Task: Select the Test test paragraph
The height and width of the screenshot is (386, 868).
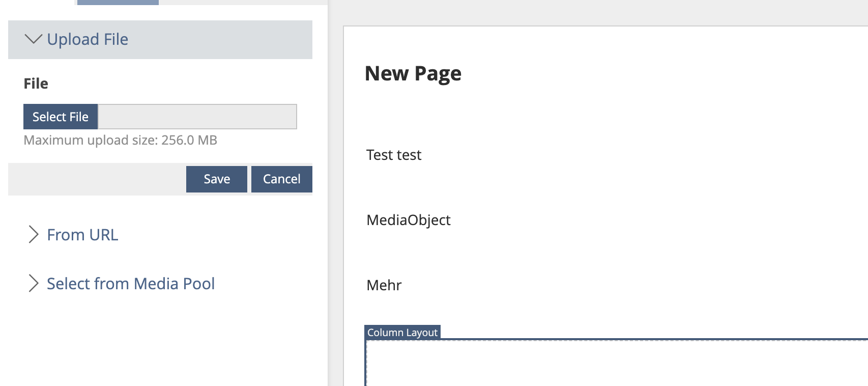Action: (394, 155)
